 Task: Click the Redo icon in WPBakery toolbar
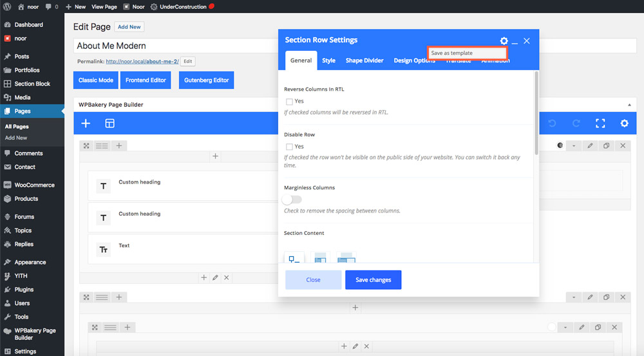click(x=576, y=123)
